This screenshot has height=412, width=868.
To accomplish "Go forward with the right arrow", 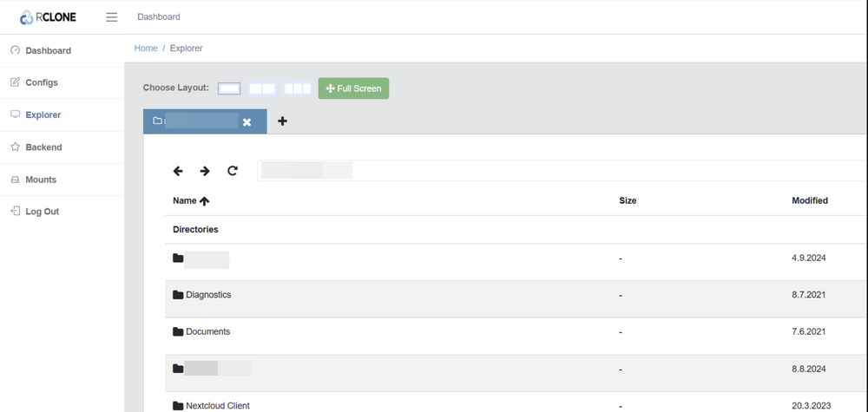I will click(x=205, y=171).
